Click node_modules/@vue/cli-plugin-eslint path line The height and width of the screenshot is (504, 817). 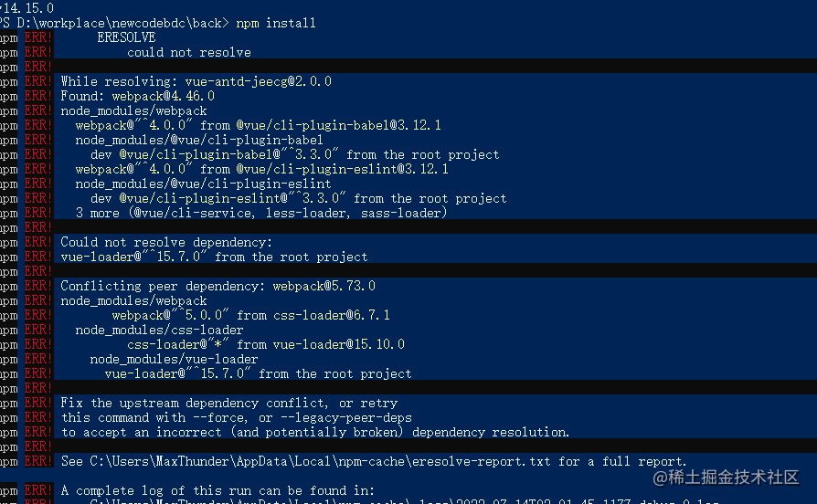(203, 184)
